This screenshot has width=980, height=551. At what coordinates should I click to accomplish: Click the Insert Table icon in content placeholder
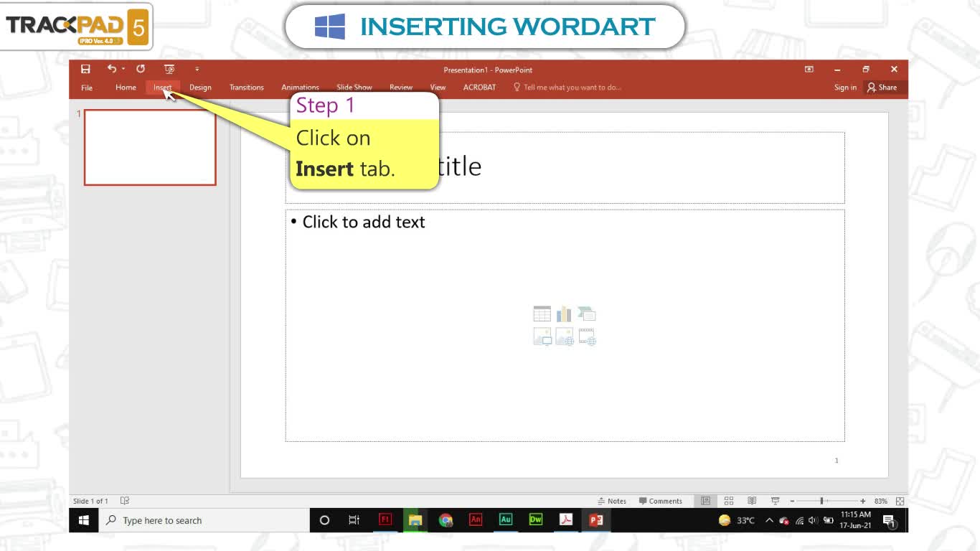click(x=542, y=314)
